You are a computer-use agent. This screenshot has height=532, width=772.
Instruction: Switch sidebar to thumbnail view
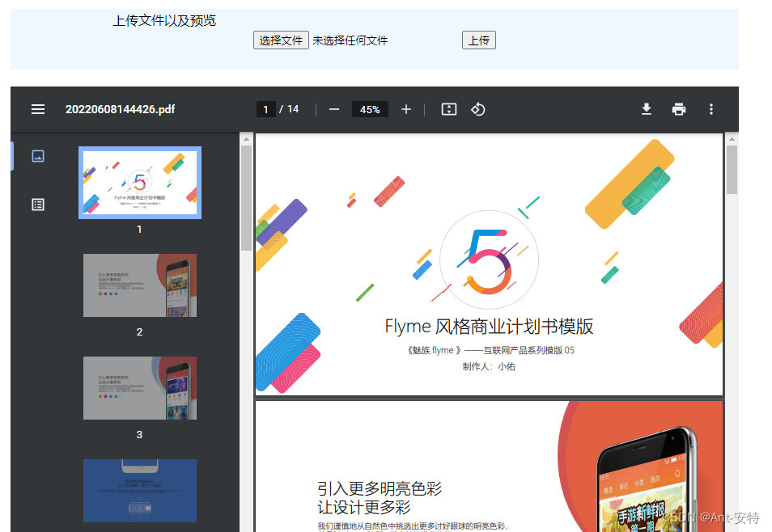click(38, 155)
